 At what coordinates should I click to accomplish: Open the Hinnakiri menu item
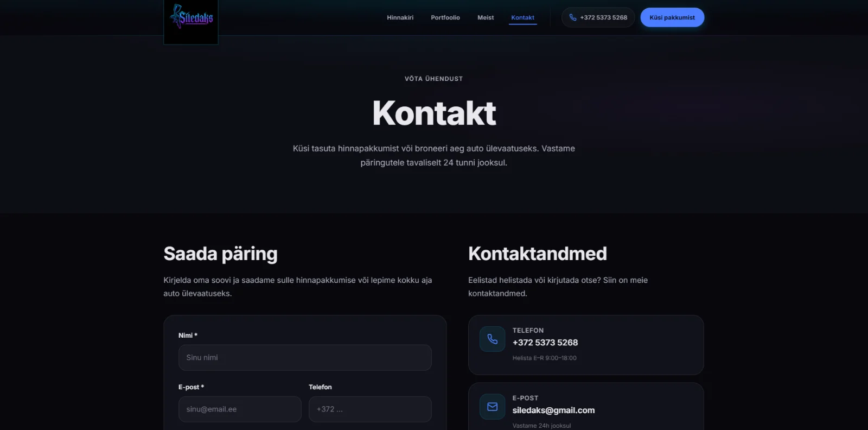pyautogui.click(x=400, y=17)
